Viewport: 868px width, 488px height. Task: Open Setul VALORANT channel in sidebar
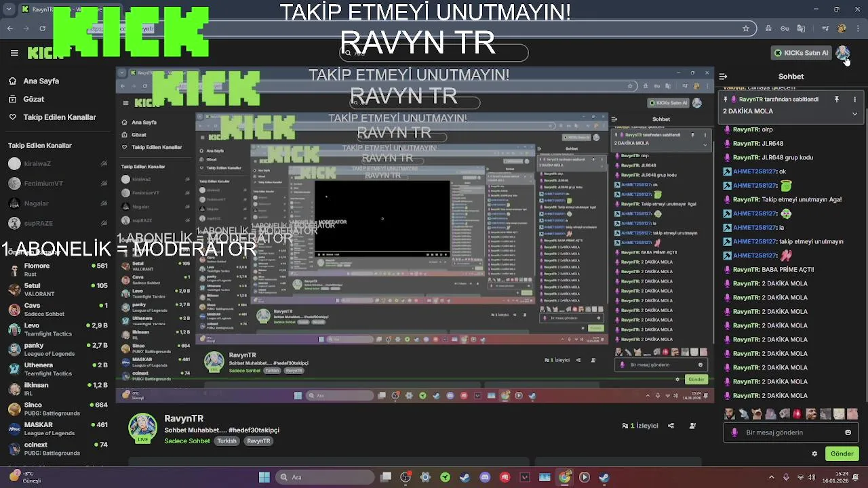pyautogui.click(x=57, y=289)
